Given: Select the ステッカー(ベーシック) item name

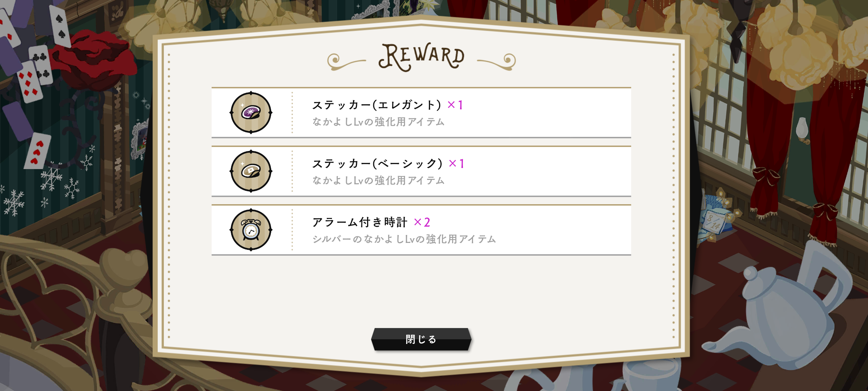Looking at the screenshot, I should [377, 164].
